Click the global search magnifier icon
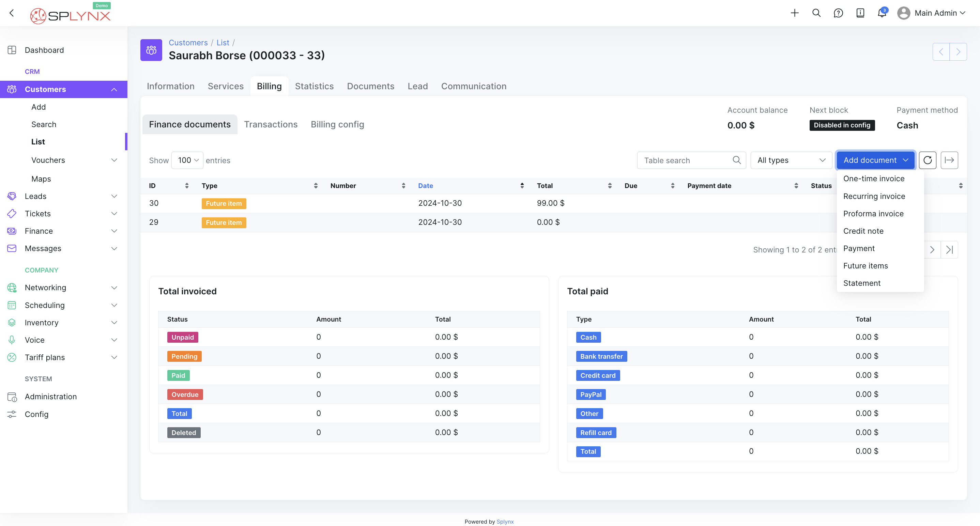The height and width of the screenshot is (526, 980). [816, 13]
